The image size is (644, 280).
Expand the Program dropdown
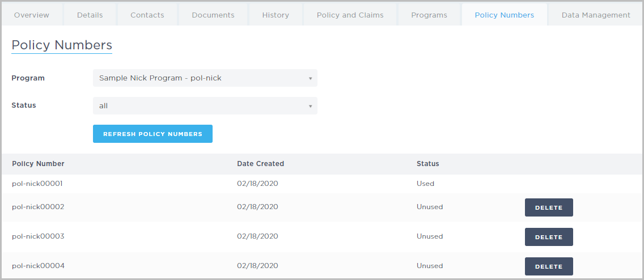coord(205,78)
